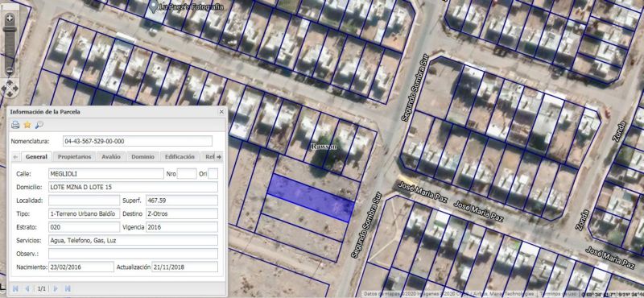Screen dimensions: 644x298
Task: Switch to the Edificación tab
Action: pos(180,156)
